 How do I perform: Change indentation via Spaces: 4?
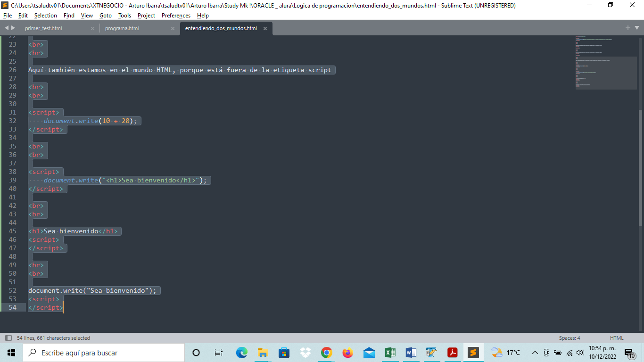(570, 338)
